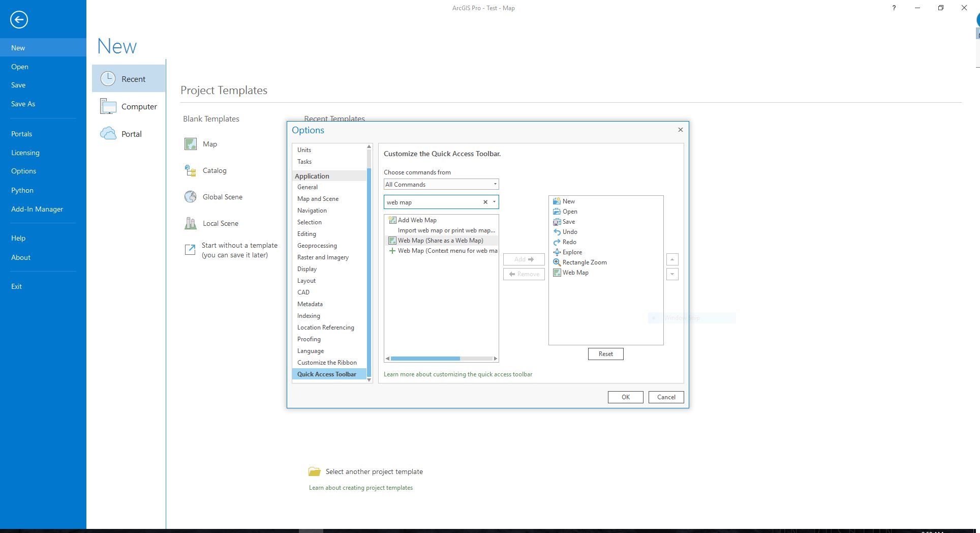This screenshot has width=980, height=533.
Task: Select the Web Map icon in toolbar list
Action: (x=557, y=273)
